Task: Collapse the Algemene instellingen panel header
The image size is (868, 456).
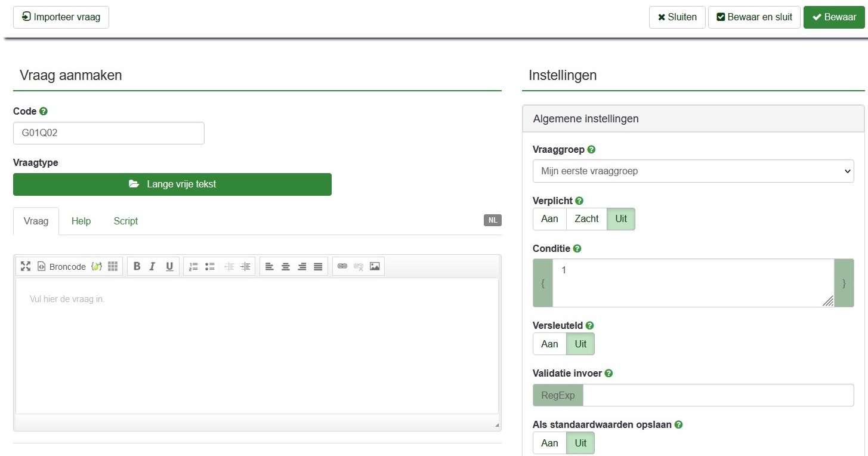Action: pos(693,119)
